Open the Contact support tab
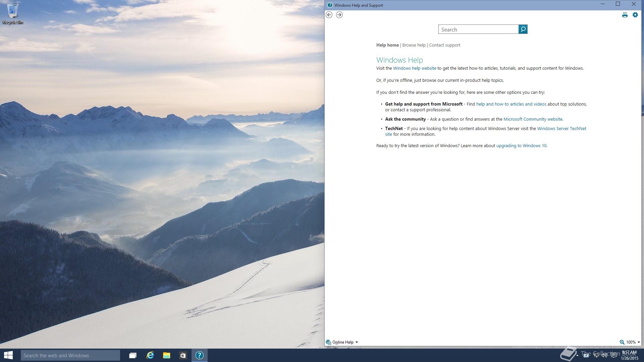Image resolution: width=644 pixels, height=362 pixels. pyautogui.click(x=444, y=45)
